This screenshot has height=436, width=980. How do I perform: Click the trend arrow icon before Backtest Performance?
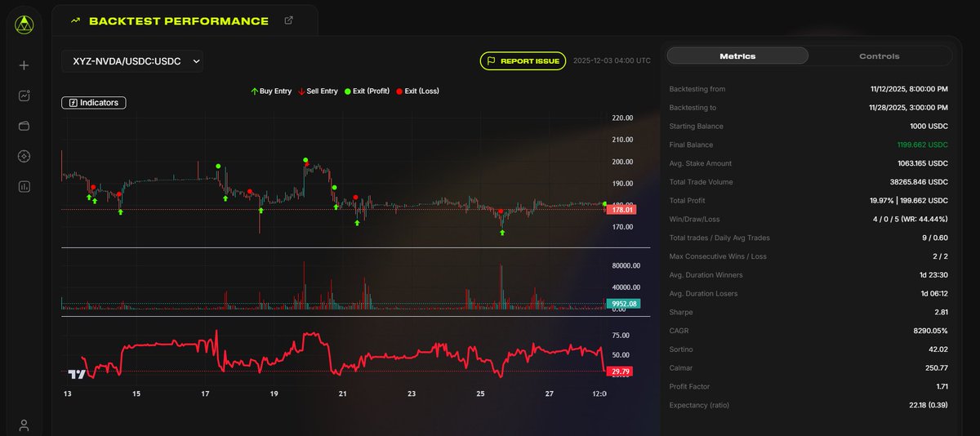[76, 21]
